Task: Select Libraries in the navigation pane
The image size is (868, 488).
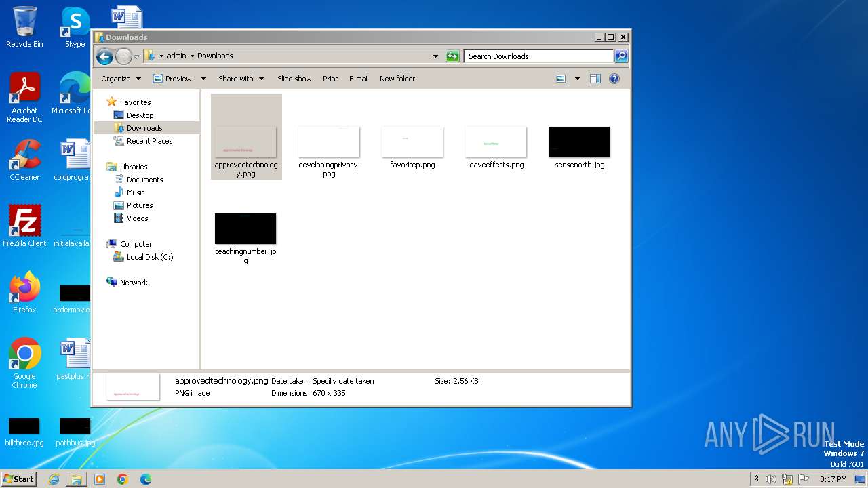Action: coord(134,167)
